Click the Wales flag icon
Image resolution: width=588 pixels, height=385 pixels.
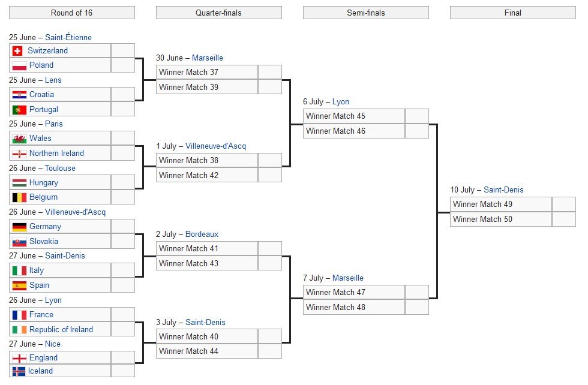pyautogui.click(x=19, y=139)
